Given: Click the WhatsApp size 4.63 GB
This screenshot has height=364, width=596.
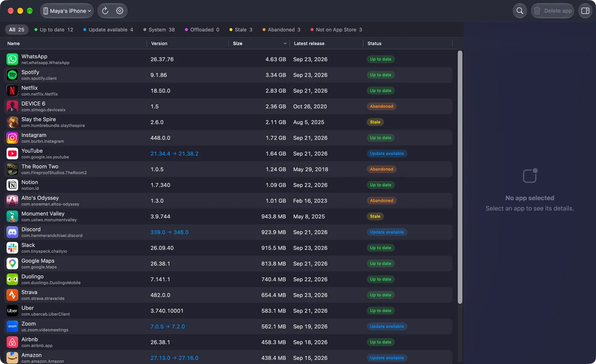Looking at the screenshot, I should (x=276, y=59).
